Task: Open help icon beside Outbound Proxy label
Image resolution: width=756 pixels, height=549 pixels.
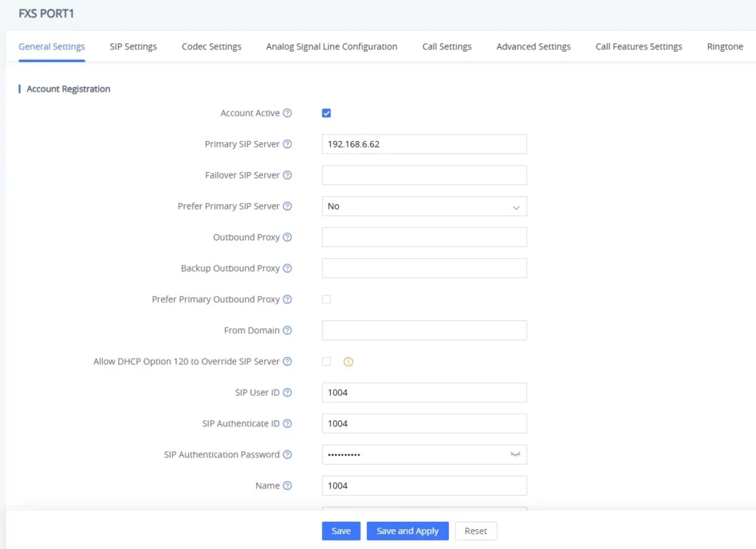Action: pyautogui.click(x=287, y=237)
